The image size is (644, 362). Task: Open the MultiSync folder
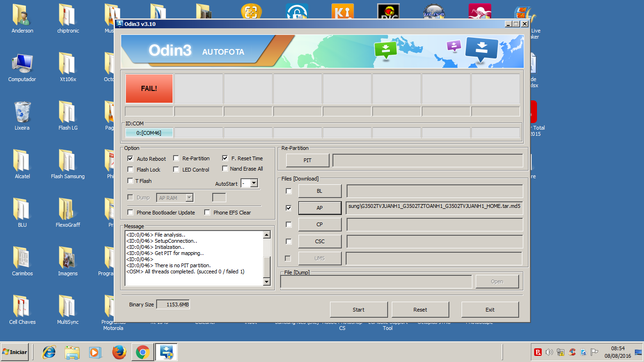68,310
